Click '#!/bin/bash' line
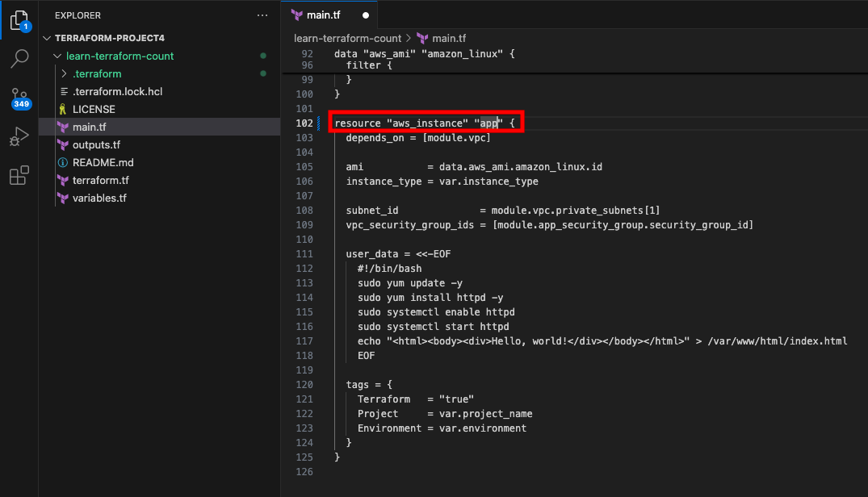This screenshot has height=497, width=868. [x=389, y=269]
